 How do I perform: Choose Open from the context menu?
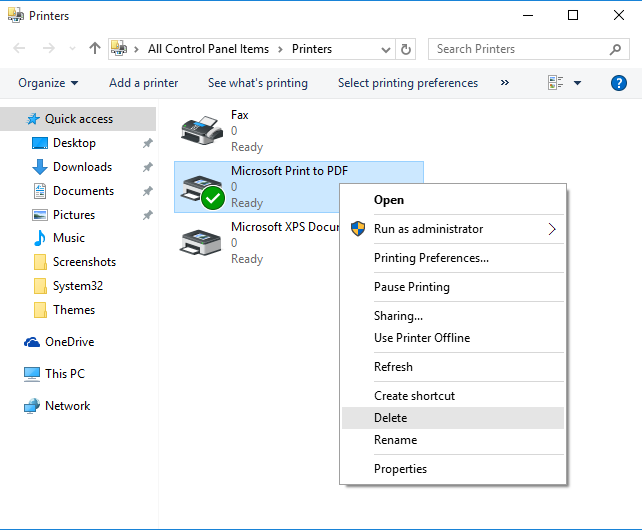[x=453, y=200]
